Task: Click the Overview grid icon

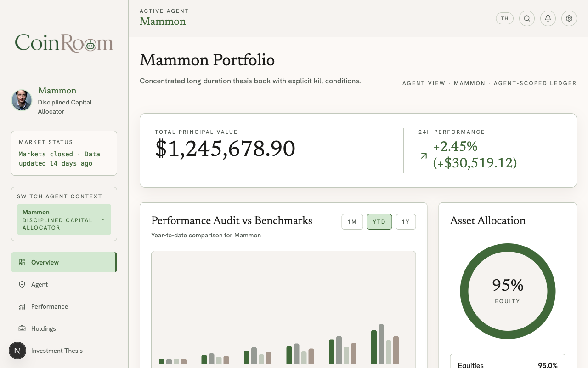Action: [x=22, y=262]
